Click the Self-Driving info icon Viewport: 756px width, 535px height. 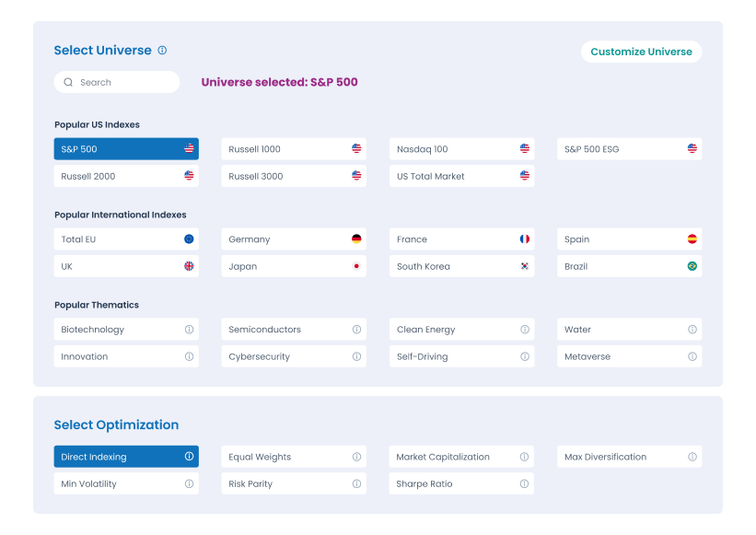coord(525,356)
